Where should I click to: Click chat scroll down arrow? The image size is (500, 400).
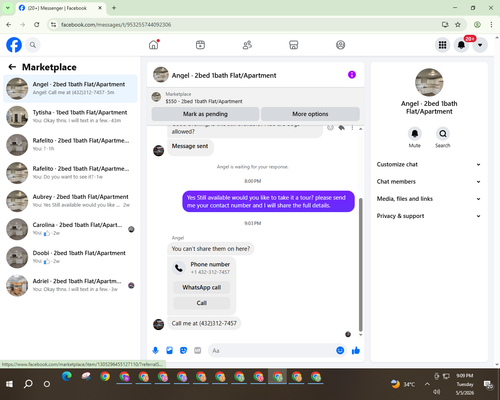pos(360,335)
